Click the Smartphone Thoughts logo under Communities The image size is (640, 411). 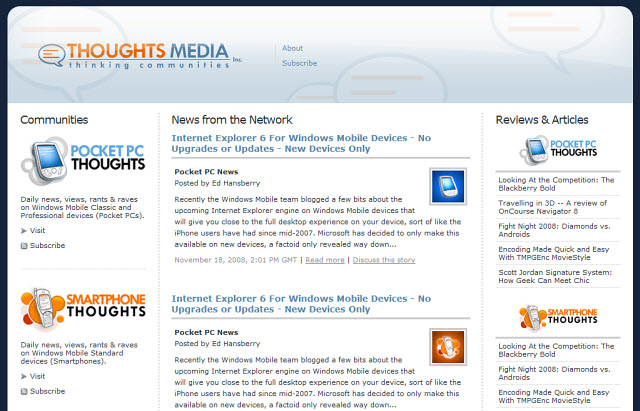coord(83,308)
